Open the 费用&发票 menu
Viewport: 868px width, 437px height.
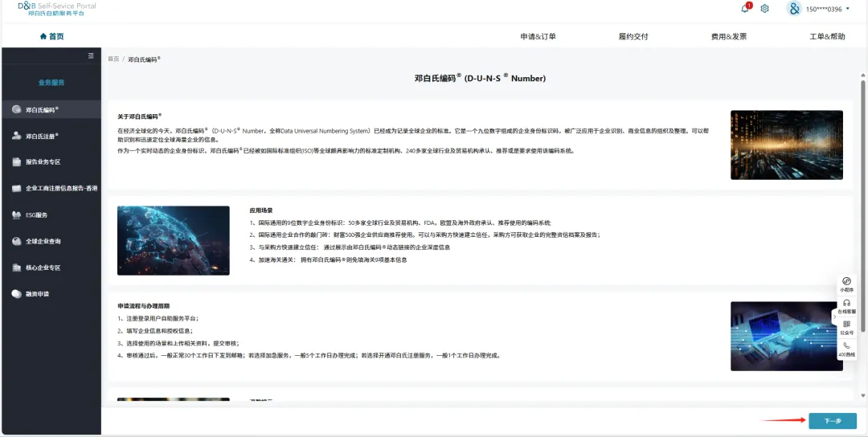[x=728, y=36]
